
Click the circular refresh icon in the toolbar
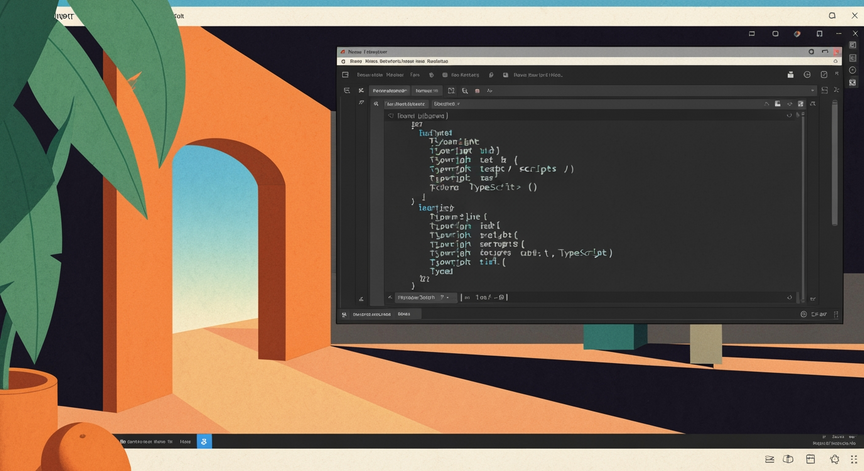[x=807, y=75]
